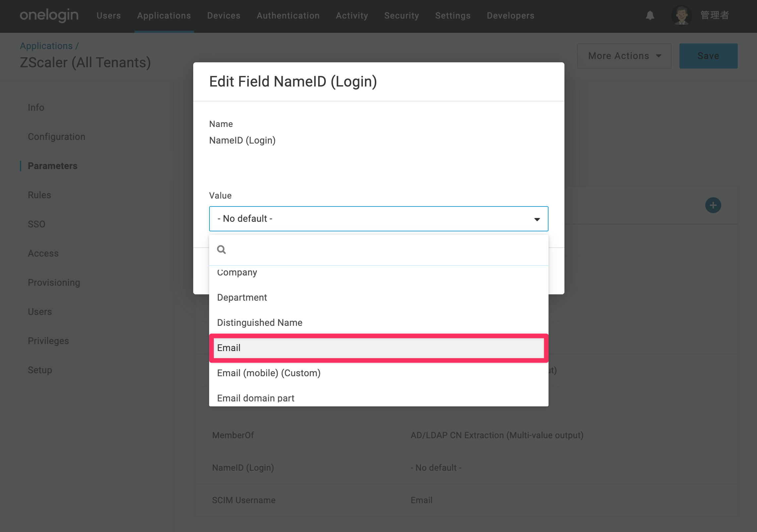Open the Access sidebar tab

[43, 253]
